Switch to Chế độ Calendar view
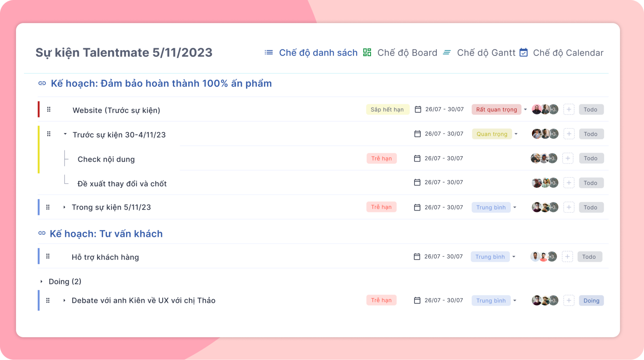 [x=568, y=52]
